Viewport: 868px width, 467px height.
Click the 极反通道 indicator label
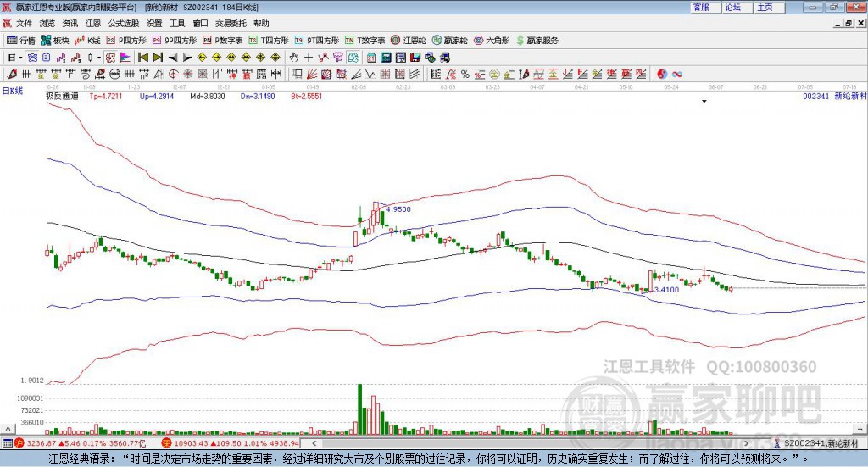62,96
